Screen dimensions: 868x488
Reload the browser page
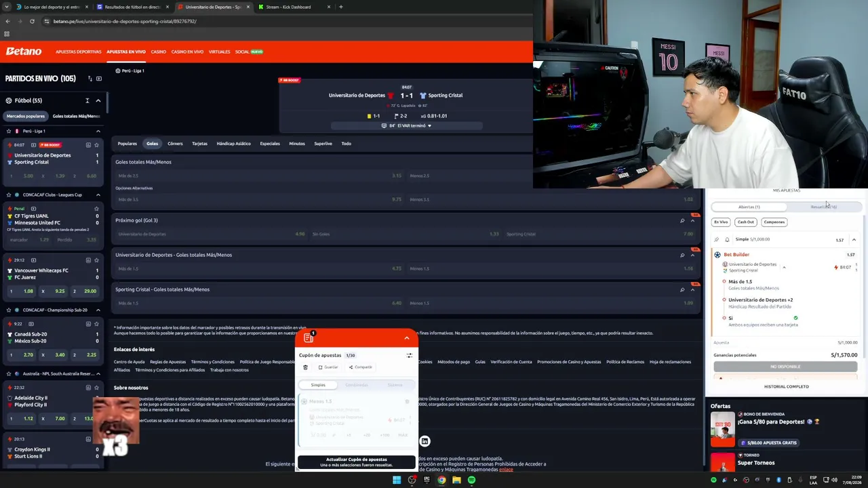click(x=32, y=21)
